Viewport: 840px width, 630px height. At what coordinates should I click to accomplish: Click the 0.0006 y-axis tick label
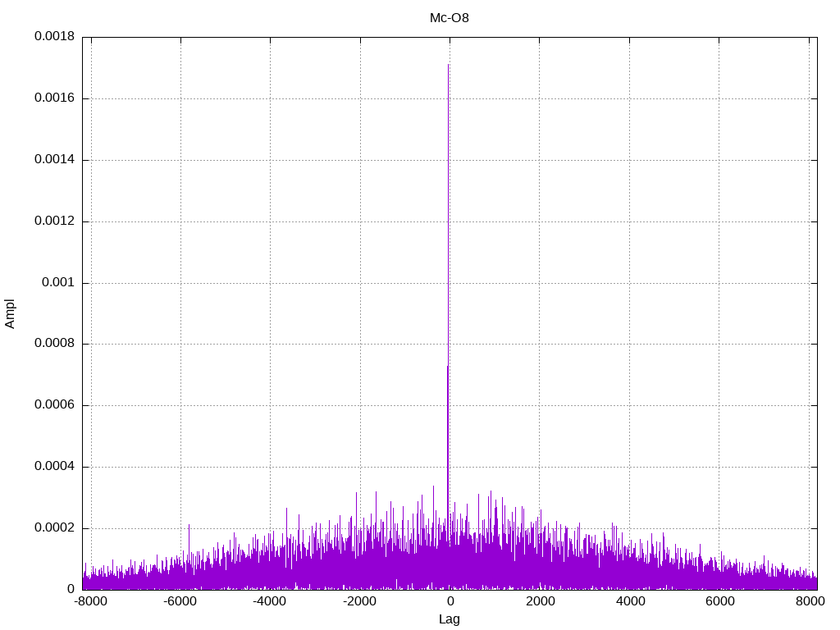point(54,405)
